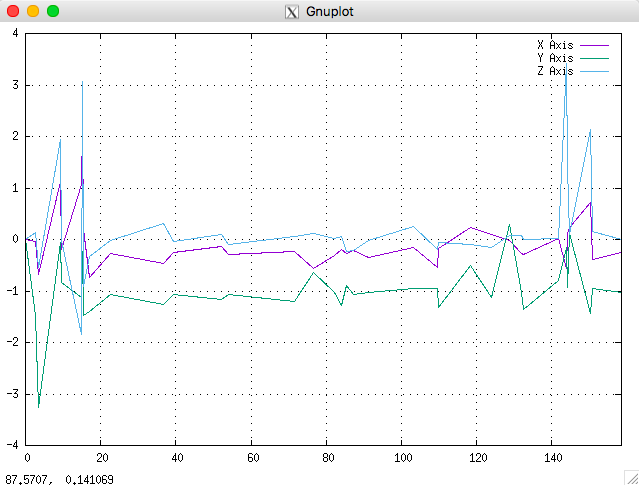Click the Gnuplot window title text
This screenshot has height=485, width=639.
(x=330, y=11)
